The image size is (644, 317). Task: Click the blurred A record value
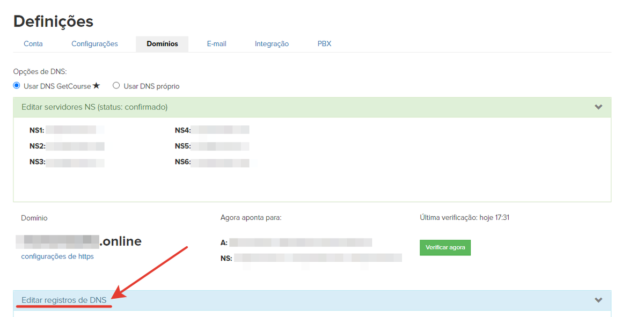301,242
